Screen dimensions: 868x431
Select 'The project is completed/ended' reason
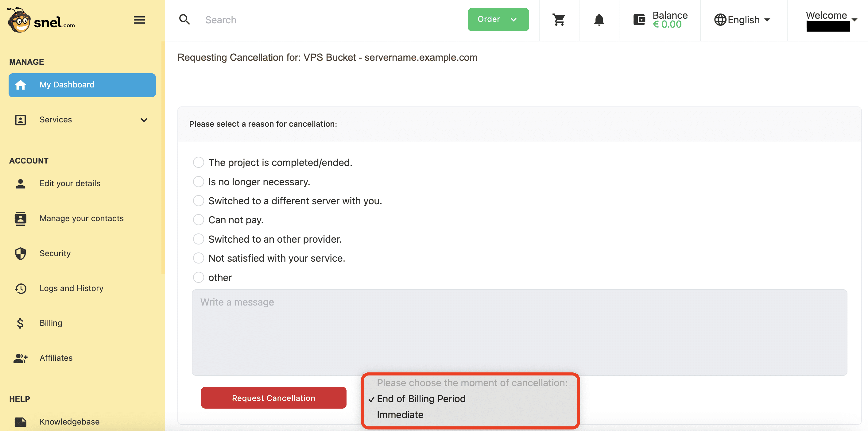click(199, 162)
